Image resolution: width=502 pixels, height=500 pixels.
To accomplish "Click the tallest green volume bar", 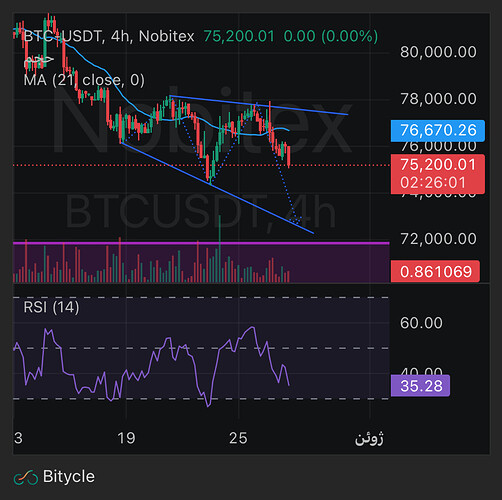I will (220, 249).
